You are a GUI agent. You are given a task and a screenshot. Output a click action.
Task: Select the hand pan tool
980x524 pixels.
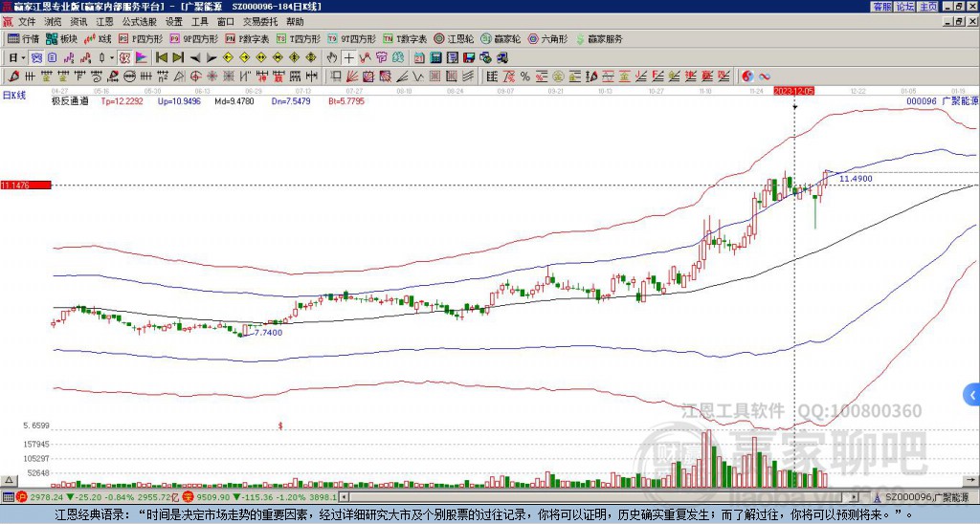tap(332, 58)
